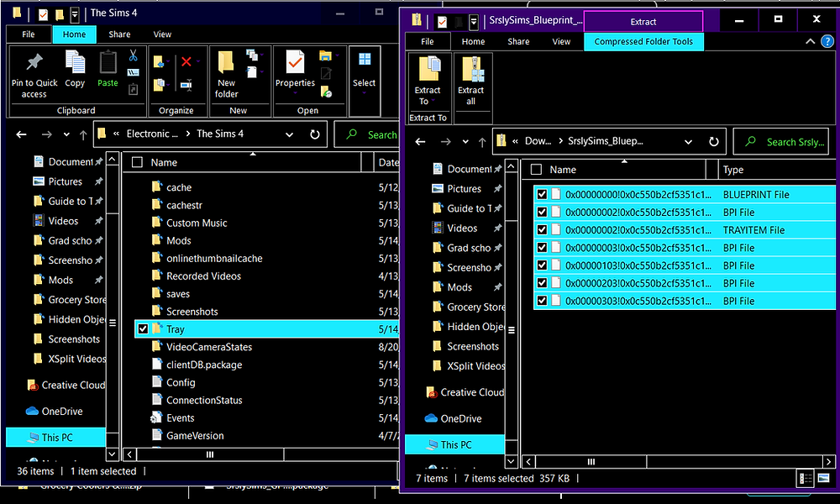Viewport: 840px width, 504px height.
Task: Open address history dropdown in zip window
Action: [689, 142]
